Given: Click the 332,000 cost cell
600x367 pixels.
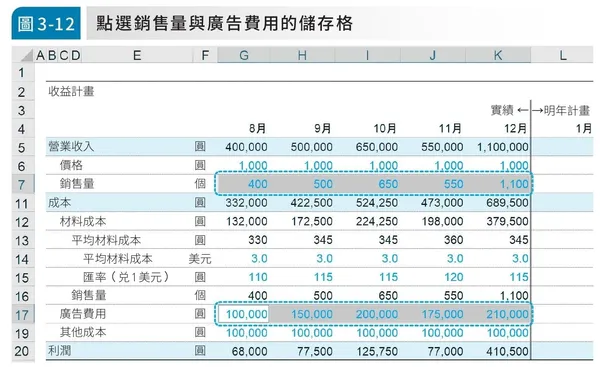Looking at the screenshot, I should point(246,203).
